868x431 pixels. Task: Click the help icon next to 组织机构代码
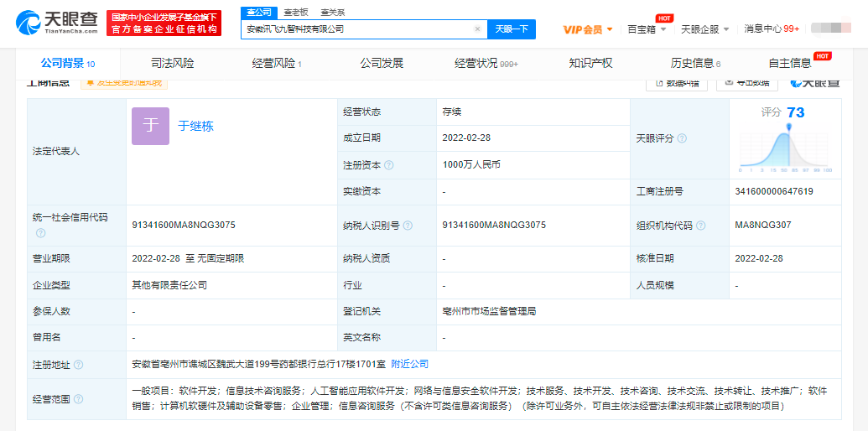coord(701,226)
